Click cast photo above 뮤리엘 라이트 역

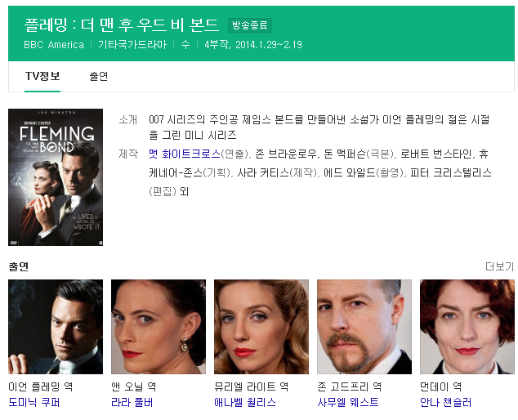pos(261,327)
